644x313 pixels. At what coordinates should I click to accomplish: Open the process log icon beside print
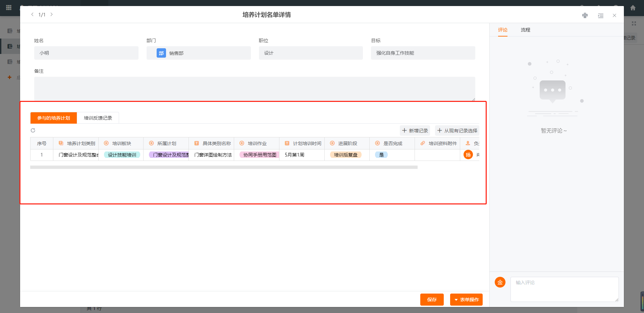pyautogui.click(x=601, y=15)
